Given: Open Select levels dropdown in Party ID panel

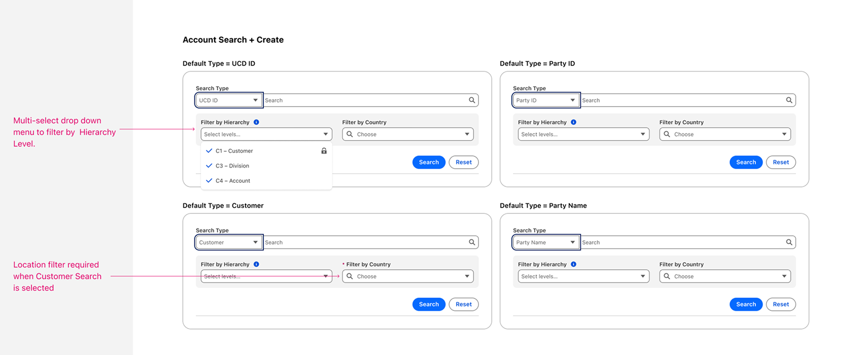Looking at the screenshot, I should (583, 134).
